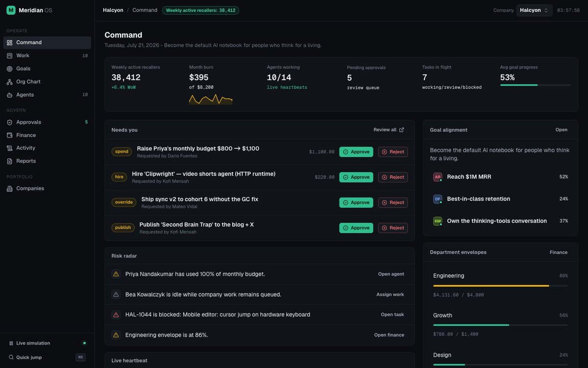Click the Activity icon in sidebar
This screenshot has width=588, height=368.
point(10,148)
